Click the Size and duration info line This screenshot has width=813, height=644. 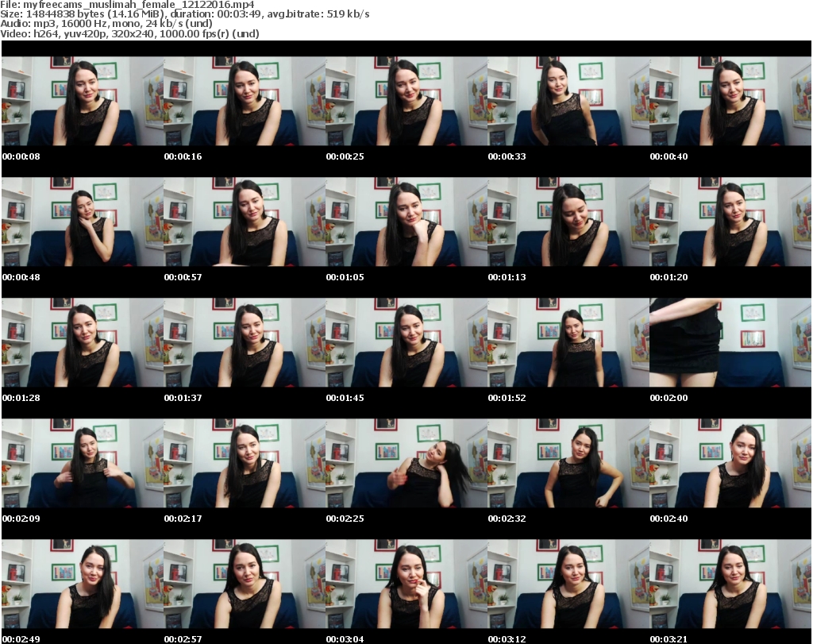coord(184,14)
